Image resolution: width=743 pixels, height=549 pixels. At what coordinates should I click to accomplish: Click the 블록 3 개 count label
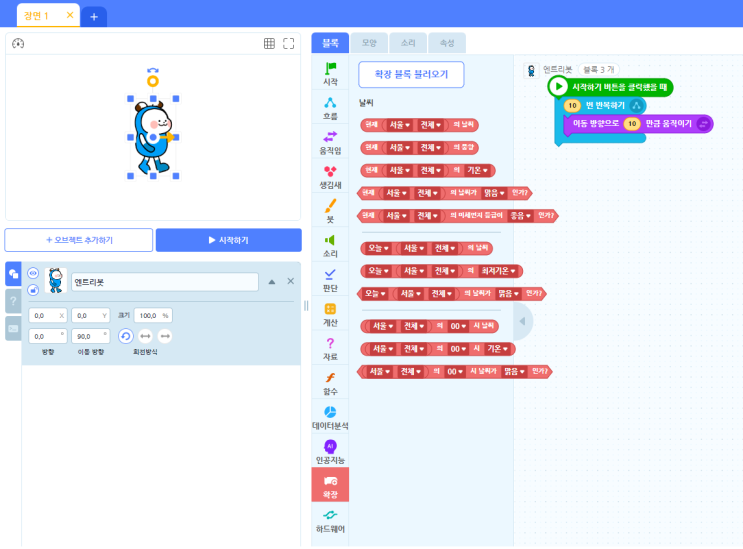click(x=598, y=70)
